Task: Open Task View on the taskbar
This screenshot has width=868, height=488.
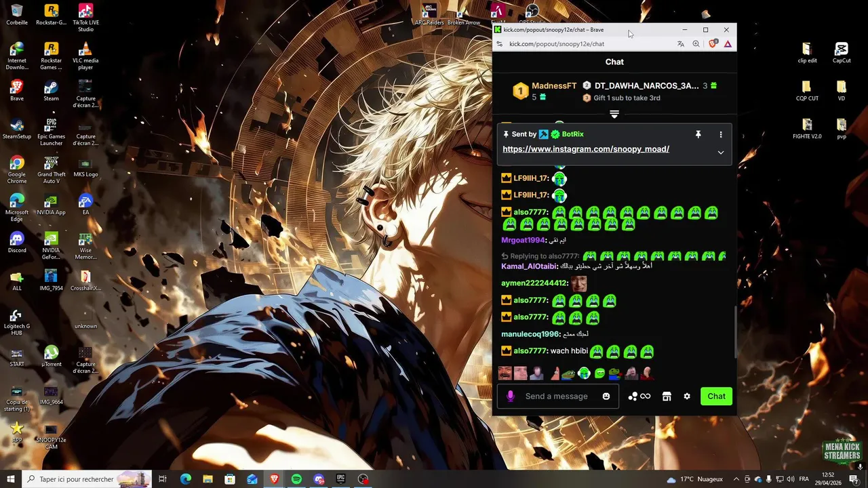Action: [163, 479]
